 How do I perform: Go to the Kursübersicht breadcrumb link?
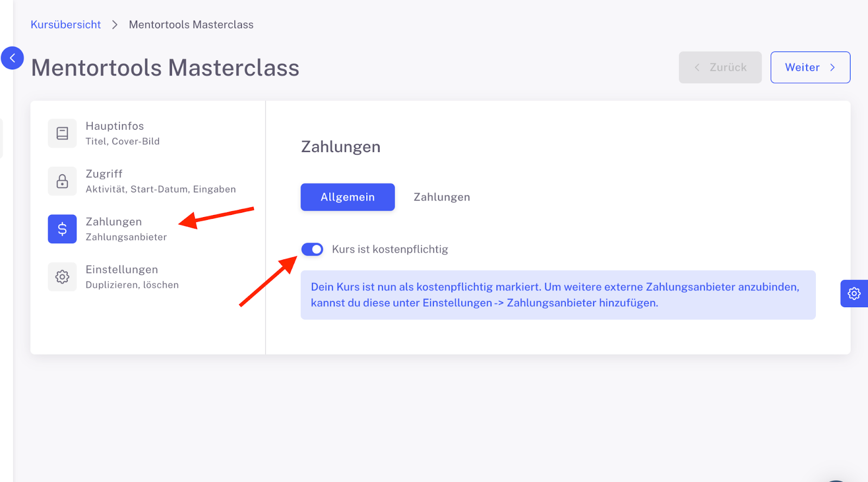[66, 25]
